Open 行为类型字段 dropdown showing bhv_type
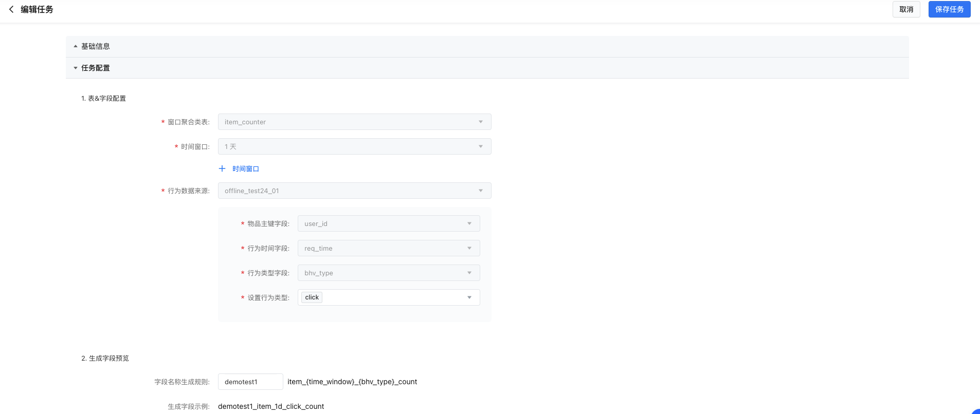 coord(389,273)
